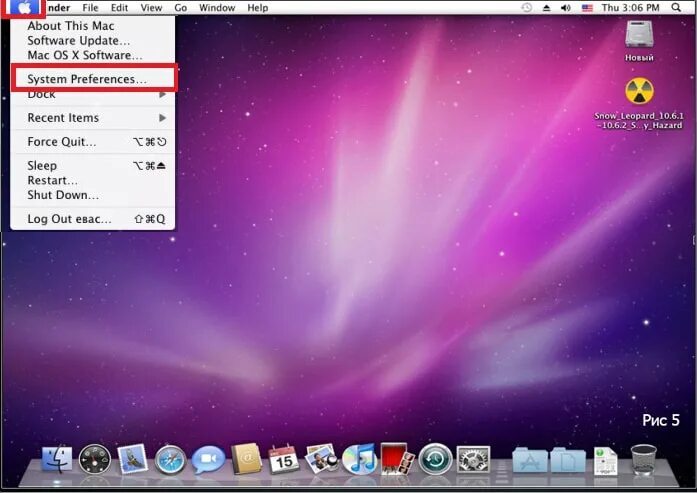Screen dimensions: 697x493
Task: Open Finder from the Dock
Action: click(56, 459)
